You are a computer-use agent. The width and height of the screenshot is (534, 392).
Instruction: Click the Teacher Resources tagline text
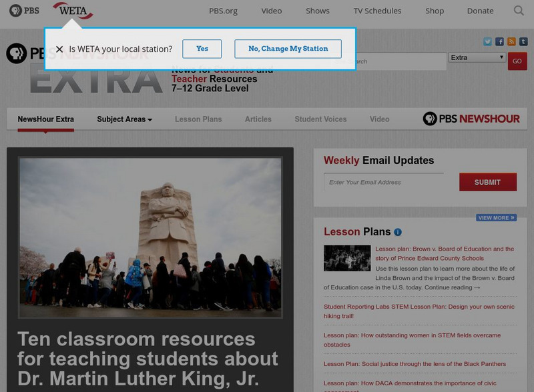(x=214, y=79)
